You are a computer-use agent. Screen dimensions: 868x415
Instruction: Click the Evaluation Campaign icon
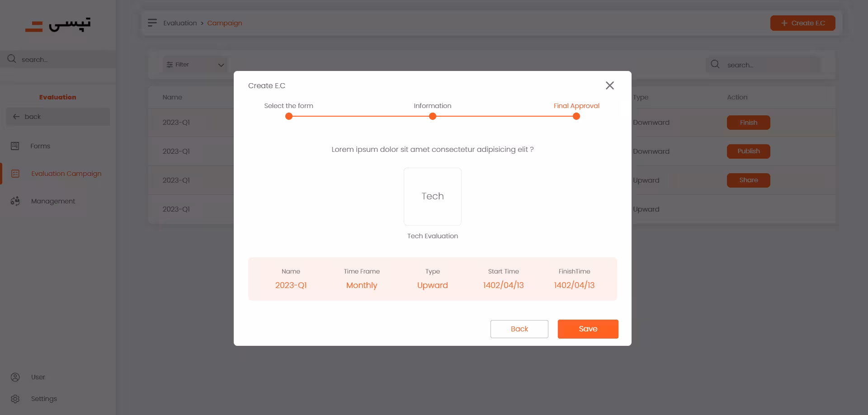point(15,174)
